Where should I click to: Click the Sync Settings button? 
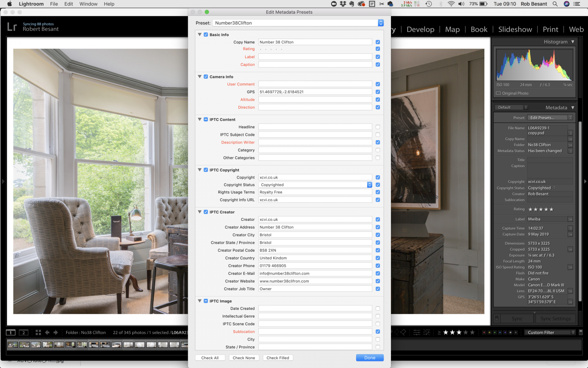click(555, 319)
